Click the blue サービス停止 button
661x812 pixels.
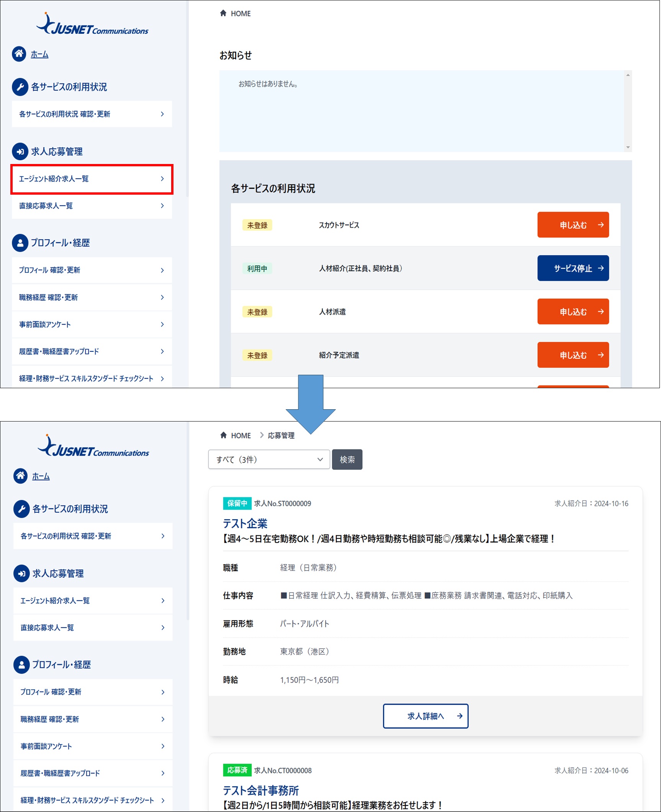[x=573, y=268]
